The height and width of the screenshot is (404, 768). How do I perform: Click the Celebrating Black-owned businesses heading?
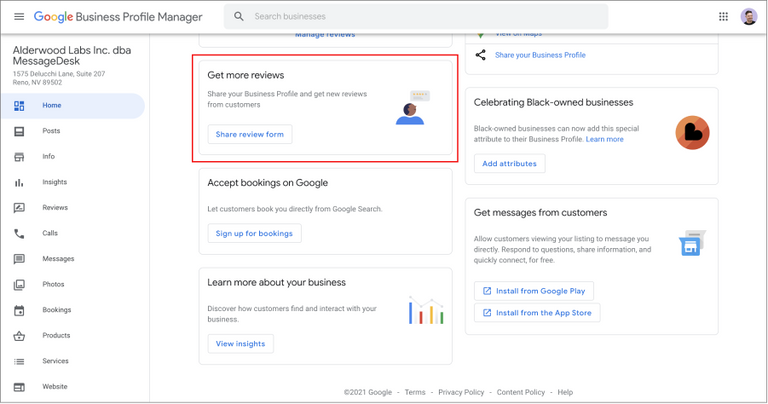pyautogui.click(x=553, y=103)
